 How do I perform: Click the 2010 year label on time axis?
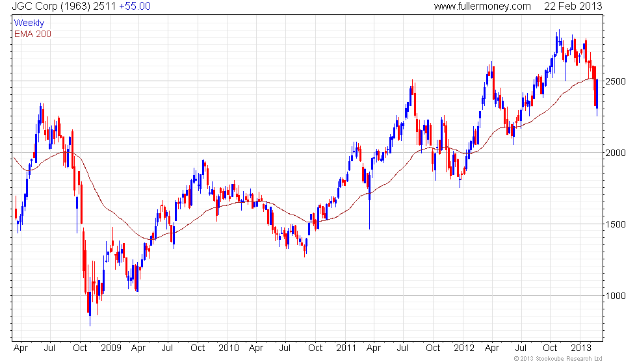229,348
